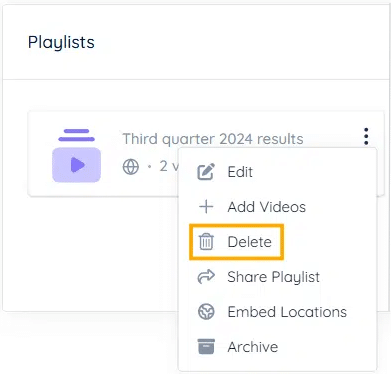Viewport: 391px width, 374px height.
Task: Open the three-dot options menu for playlist
Action: (x=366, y=136)
